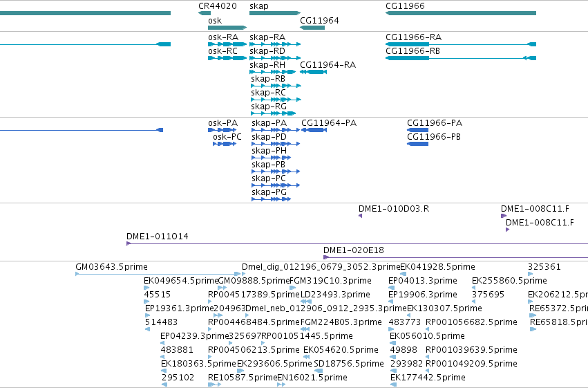Click the skap gene bar
The height and width of the screenshot is (388, 588).
pyautogui.click(x=275, y=13)
